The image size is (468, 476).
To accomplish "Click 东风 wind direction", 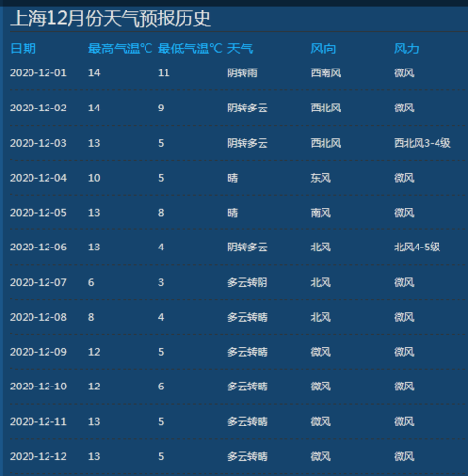I will (321, 178).
